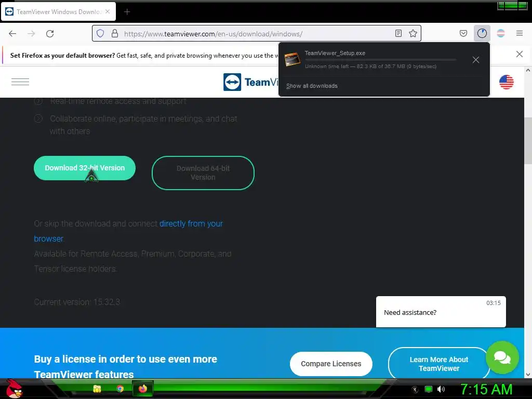The width and height of the screenshot is (532, 399).
Task: Go back to the previous page
Action: 12,34
